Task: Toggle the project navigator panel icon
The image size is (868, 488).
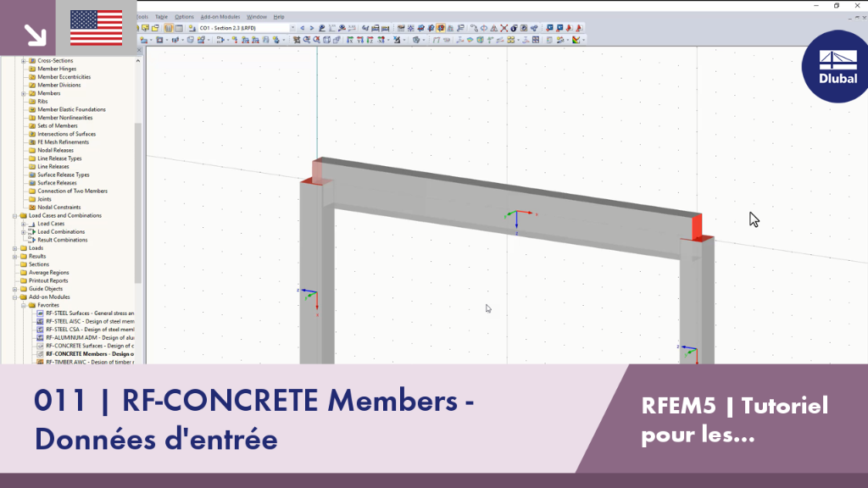Action: (x=169, y=28)
